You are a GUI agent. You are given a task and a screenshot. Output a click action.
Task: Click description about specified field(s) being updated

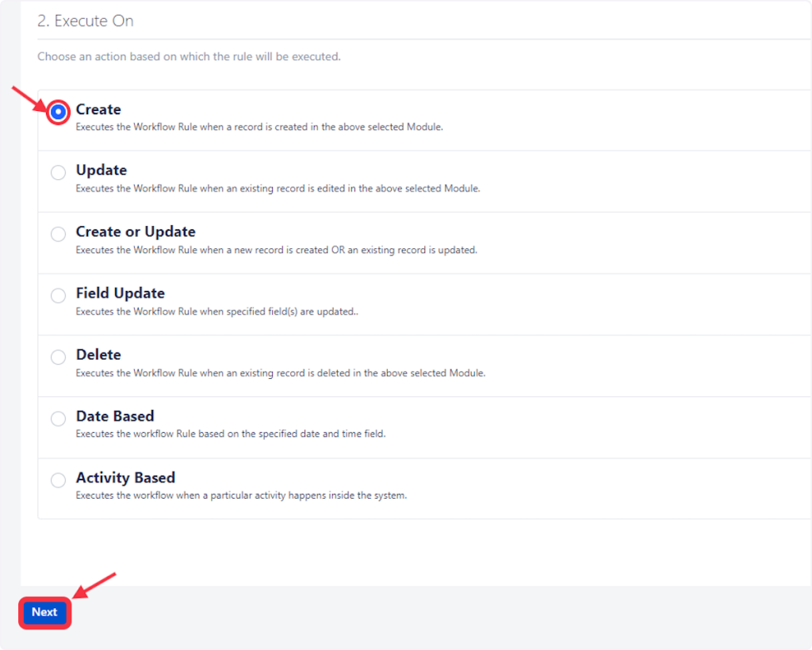[216, 312]
